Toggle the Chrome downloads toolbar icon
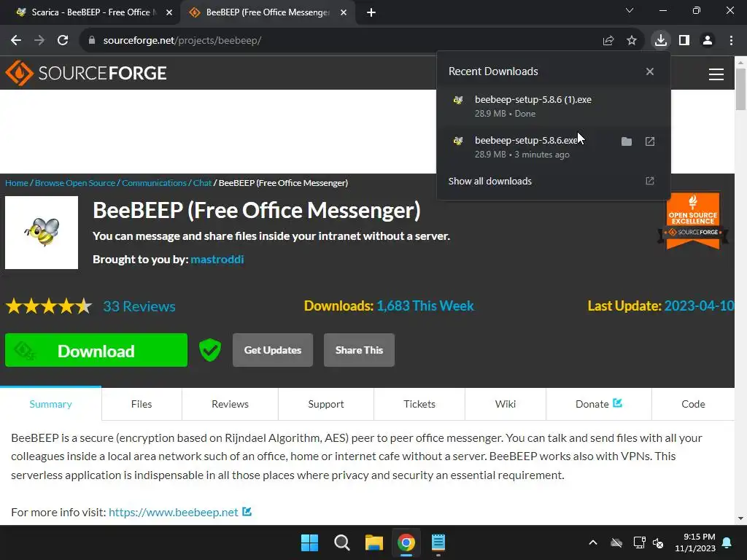This screenshot has height=560, width=747. 661,40
